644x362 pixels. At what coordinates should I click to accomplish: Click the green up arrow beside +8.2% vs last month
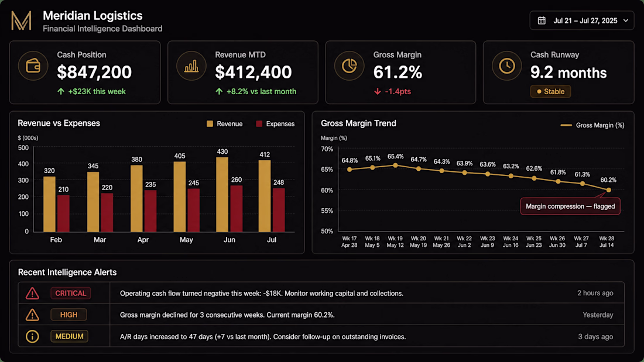pyautogui.click(x=219, y=92)
